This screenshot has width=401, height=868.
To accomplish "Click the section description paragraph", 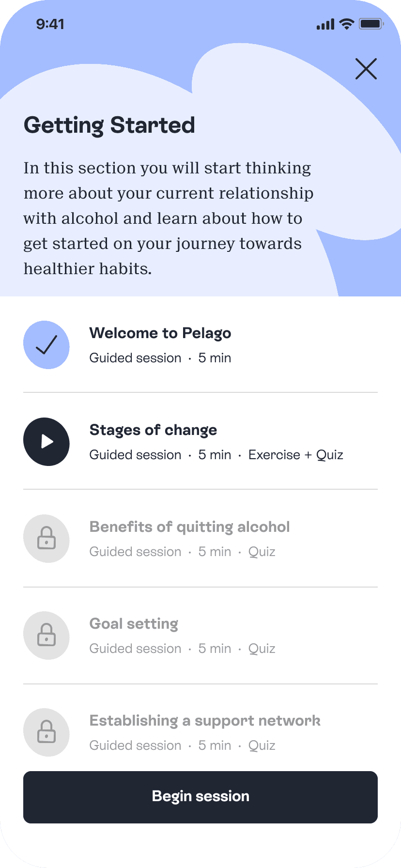I will click(x=168, y=218).
